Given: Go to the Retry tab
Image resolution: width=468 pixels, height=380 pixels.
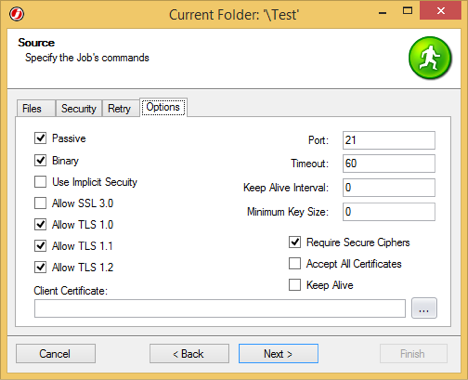Looking at the screenshot, I should [120, 108].
